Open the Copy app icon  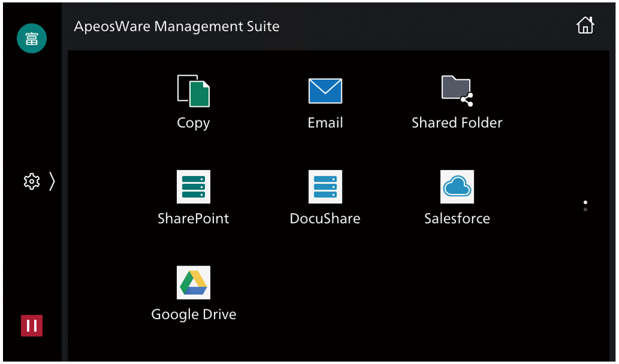pos(194,91)
